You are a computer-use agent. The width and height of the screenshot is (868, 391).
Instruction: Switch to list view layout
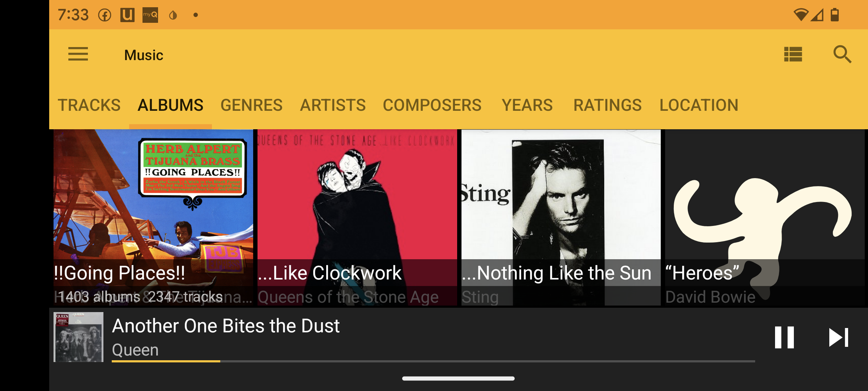[x=793, y=54]
